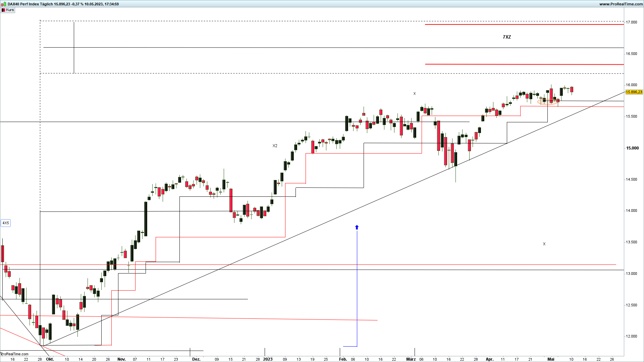Click the 14.000 price axis label
This screenshot has width=644, height=362.
[632, 211]
